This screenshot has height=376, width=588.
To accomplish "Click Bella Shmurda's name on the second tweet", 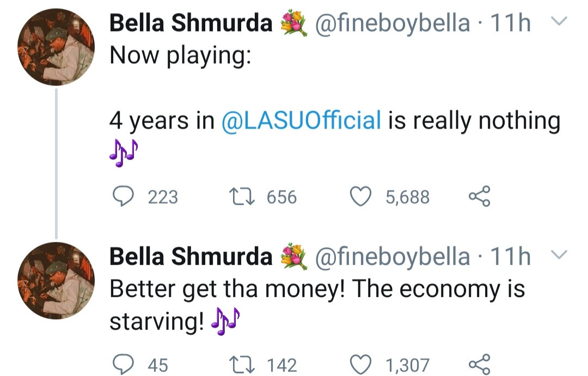I will coord(191,256).
